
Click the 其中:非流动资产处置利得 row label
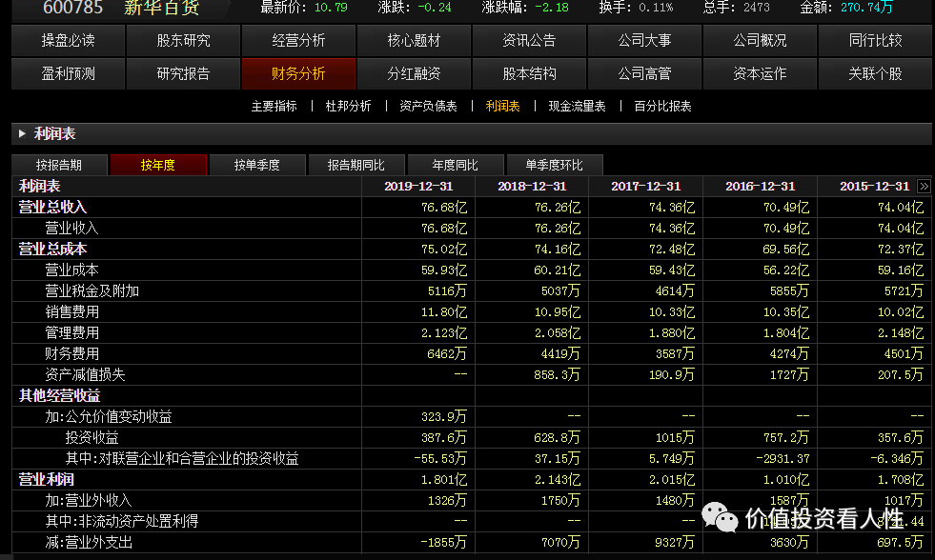(122, 521)
